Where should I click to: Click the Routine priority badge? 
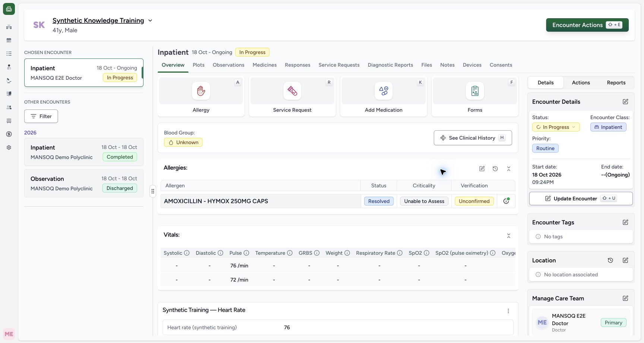click(x=545, y=148)
